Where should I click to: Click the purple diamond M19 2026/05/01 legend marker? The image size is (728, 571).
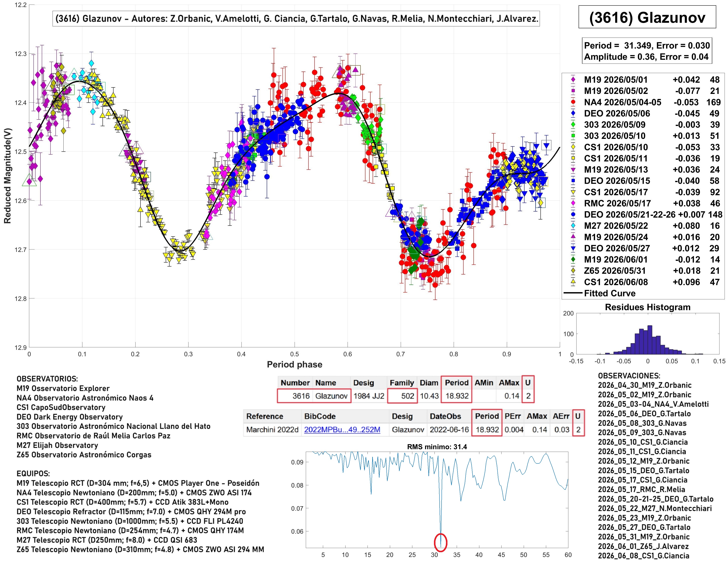(x=573, y=79)
